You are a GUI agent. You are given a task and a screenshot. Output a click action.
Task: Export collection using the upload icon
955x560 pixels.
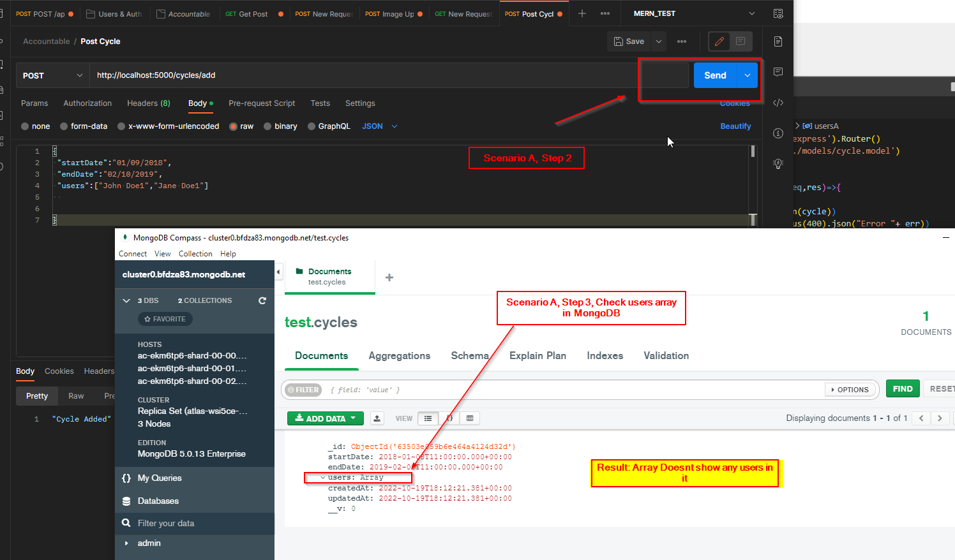point(377,418)
